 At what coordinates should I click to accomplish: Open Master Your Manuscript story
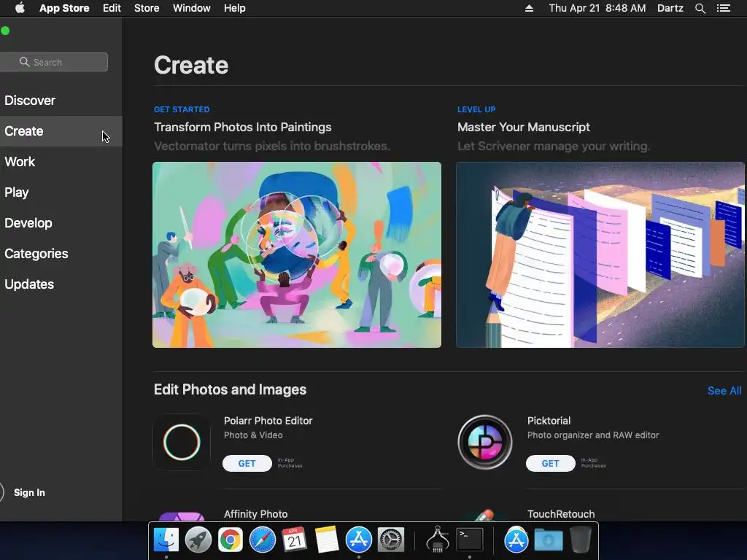coord(524,127)
